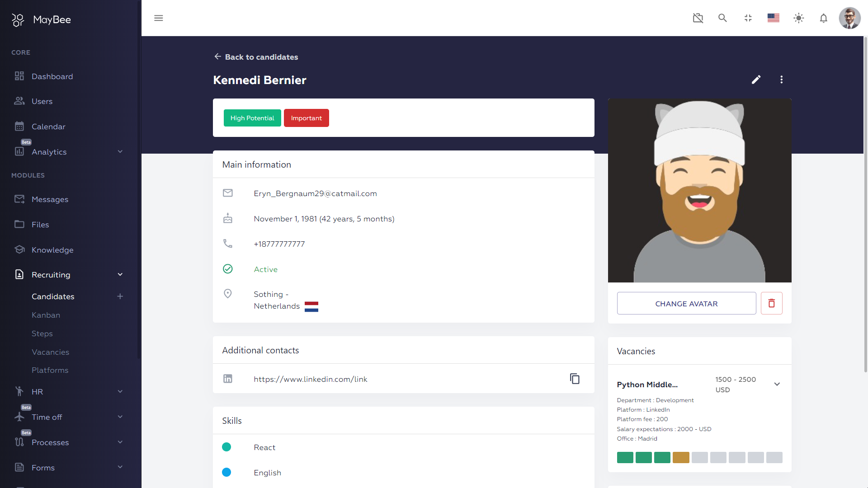Click the High Potential tag
868x488 pixels.
tap(252, 118)
